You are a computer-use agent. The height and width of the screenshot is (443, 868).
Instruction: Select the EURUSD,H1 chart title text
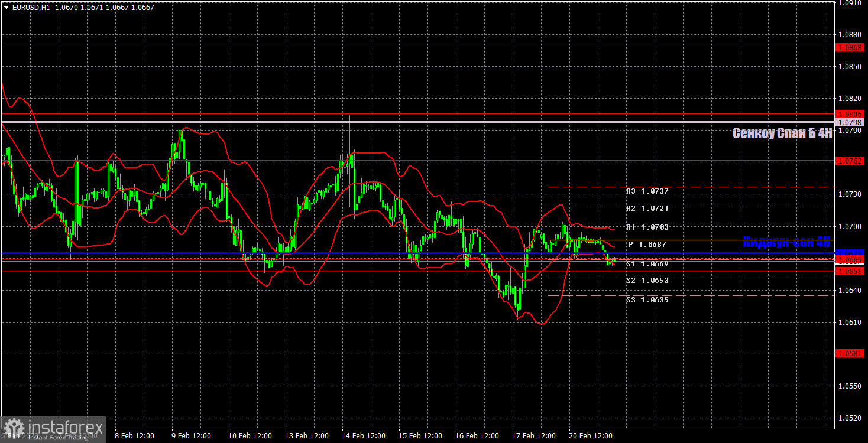[30, 8]
